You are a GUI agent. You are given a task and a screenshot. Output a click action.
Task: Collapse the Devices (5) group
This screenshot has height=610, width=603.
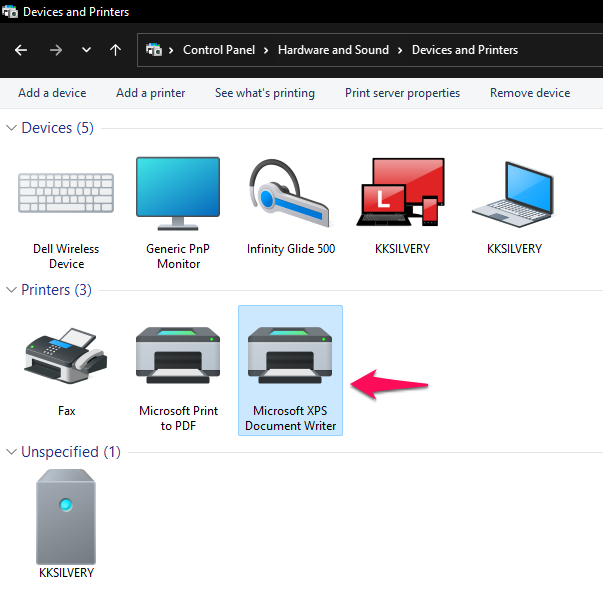(12, 128)
